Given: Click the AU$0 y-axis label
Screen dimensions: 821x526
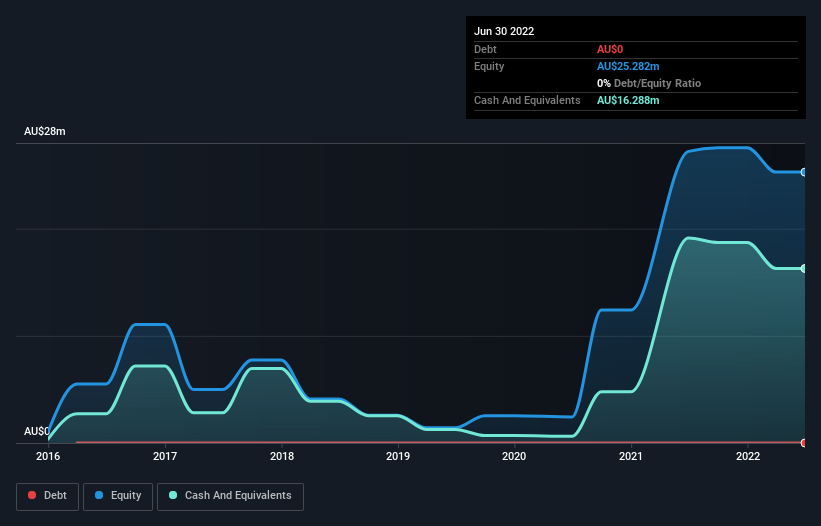Looking at the screenshot, I should [37, 431].
